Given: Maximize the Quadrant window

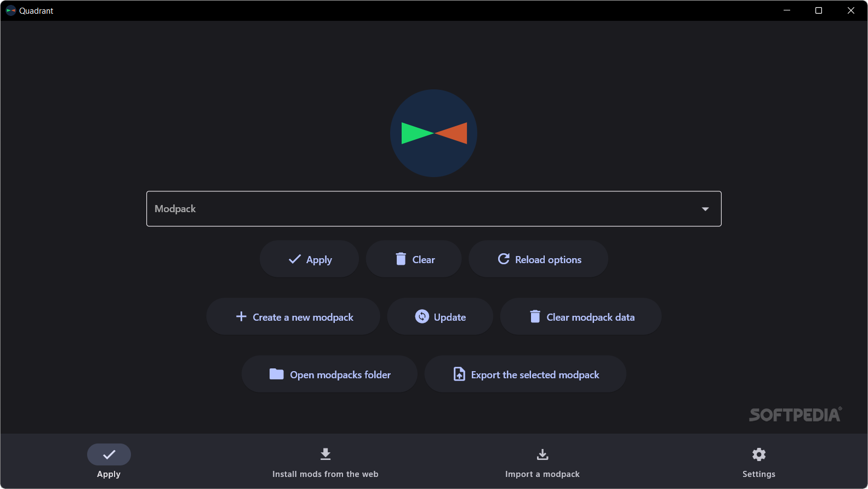Looking at the screenshot, I should click(x=819, y=10).
